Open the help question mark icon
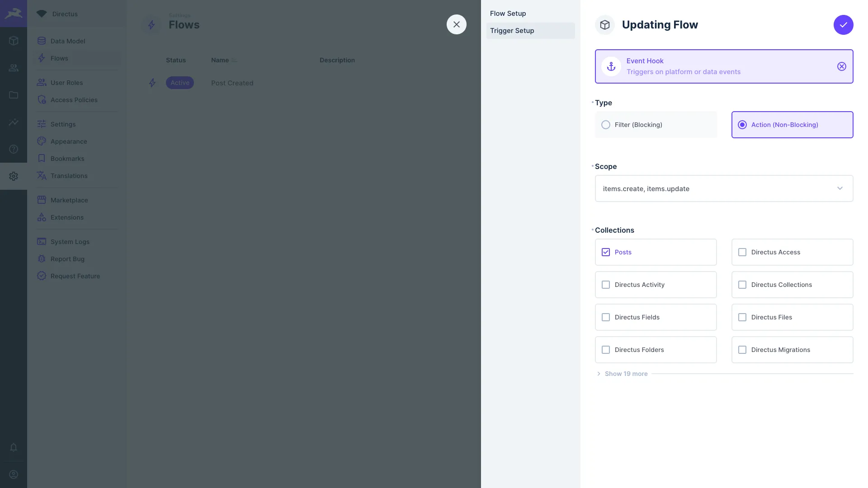This screenshot has height=488, width=868. coord(14,149)
